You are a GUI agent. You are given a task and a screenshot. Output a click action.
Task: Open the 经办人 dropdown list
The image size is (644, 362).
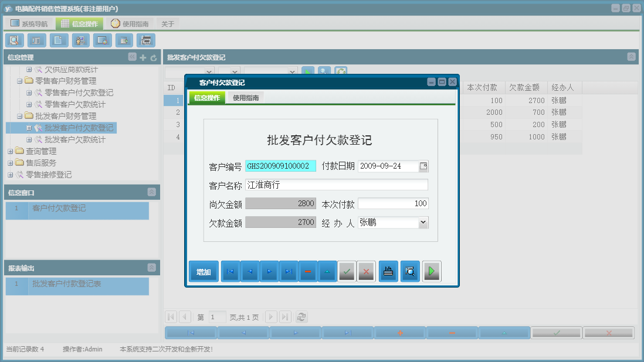423,222
